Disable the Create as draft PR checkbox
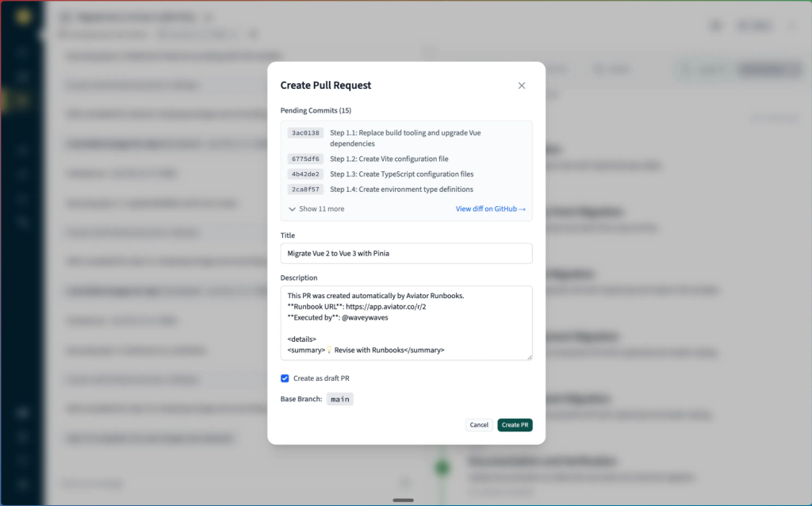Screen dimensions: 812x506 pos(285,378)
